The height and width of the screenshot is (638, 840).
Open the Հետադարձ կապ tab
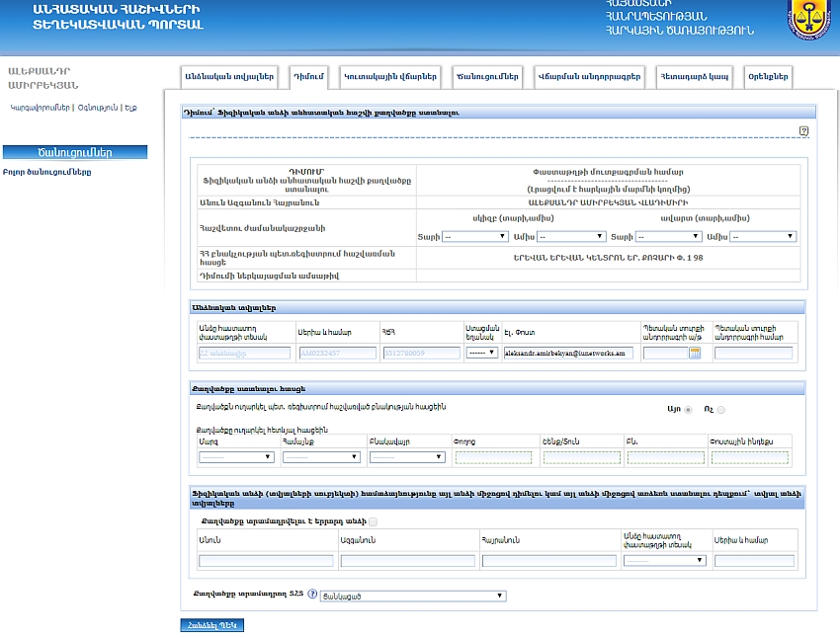695,76
